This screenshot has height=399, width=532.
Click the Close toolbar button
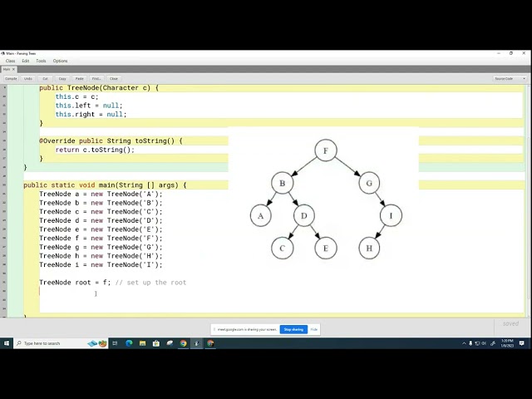114,79
